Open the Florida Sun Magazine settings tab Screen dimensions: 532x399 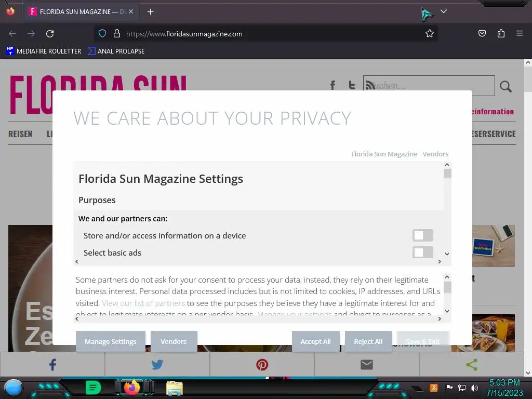(384, 154)
